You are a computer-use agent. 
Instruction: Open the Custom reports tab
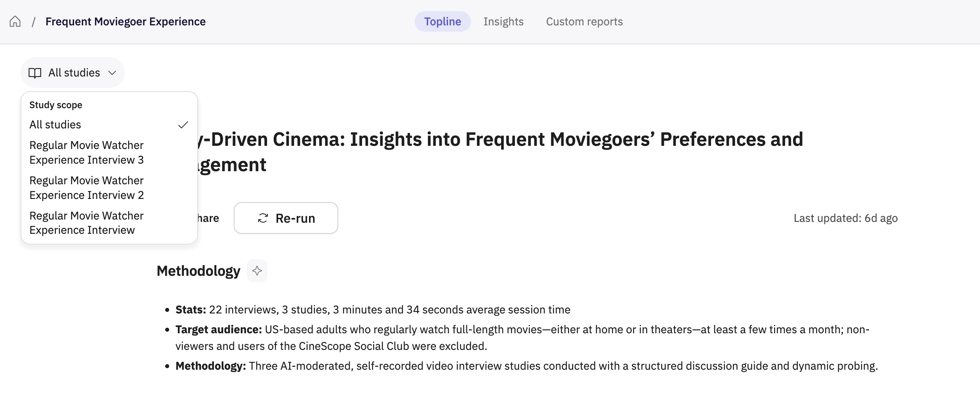[584, 21]
